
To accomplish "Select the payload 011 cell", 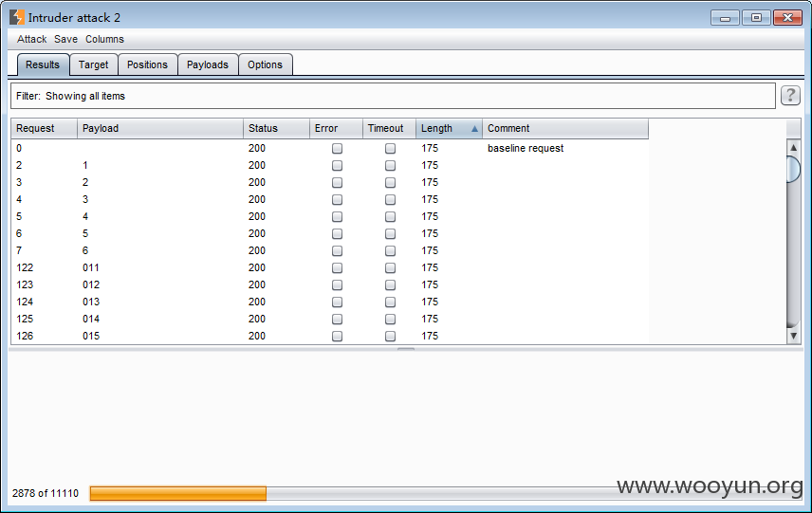I will [x=91, y=267].
